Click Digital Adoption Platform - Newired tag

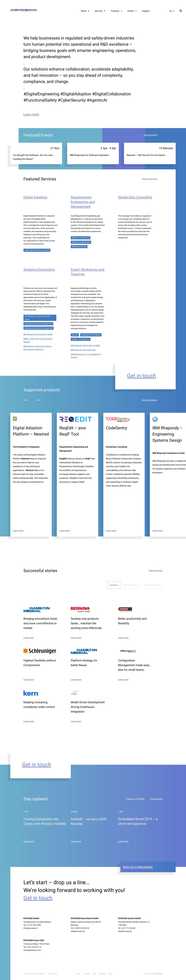(37, 250)
